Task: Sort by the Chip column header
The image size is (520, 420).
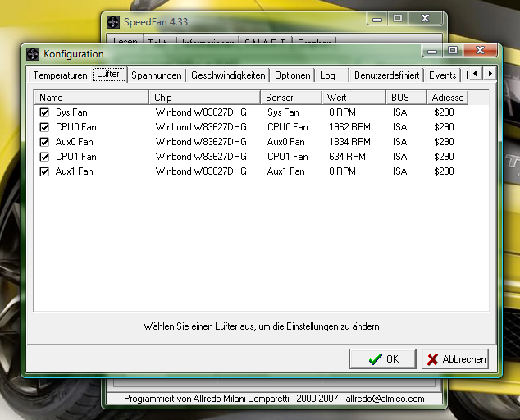Action: coord(204,98)
